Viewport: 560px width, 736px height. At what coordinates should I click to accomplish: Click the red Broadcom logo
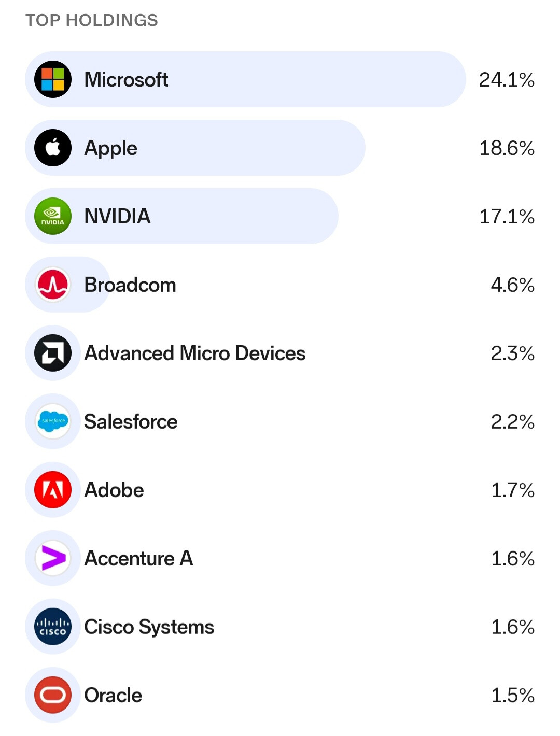(x=53, y=285)
